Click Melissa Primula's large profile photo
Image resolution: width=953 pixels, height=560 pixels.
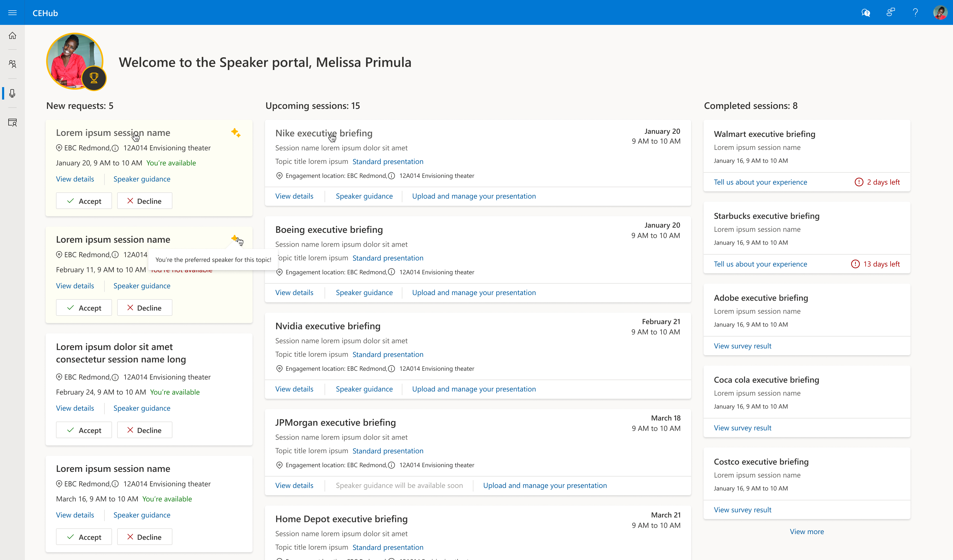pos(74,61)
